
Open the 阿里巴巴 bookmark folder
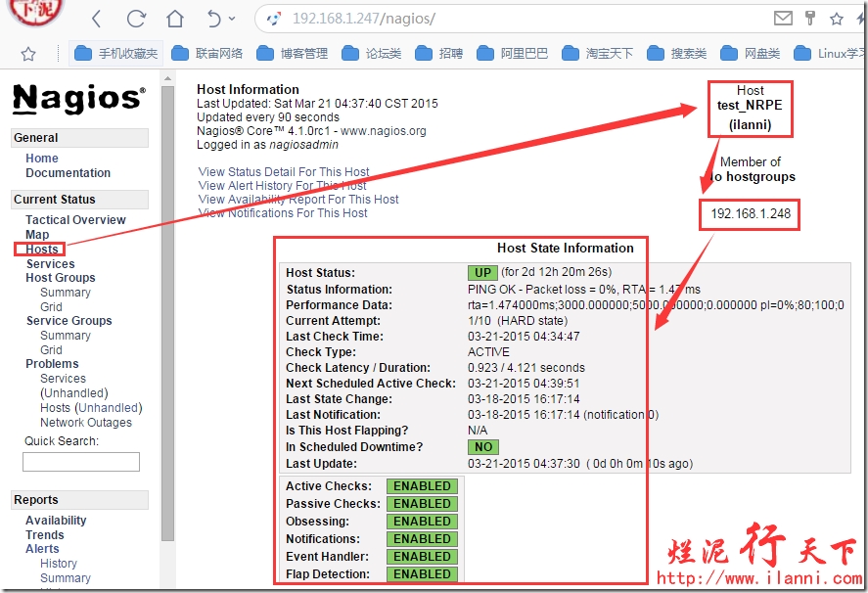[x=513, y=54]
